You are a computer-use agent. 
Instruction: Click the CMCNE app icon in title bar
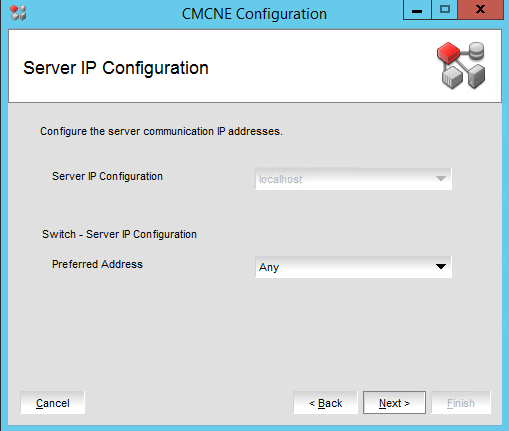click(18, 13)
